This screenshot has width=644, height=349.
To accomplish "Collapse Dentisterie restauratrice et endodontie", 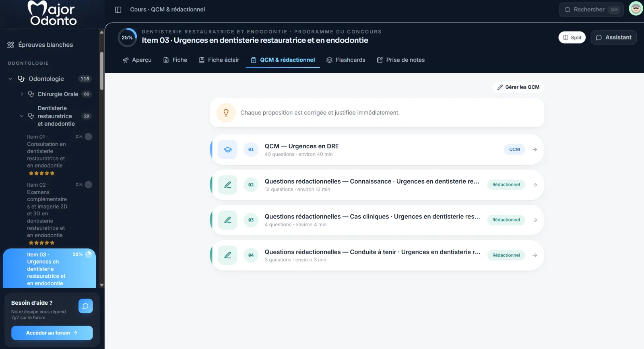I will pos(22,116).
